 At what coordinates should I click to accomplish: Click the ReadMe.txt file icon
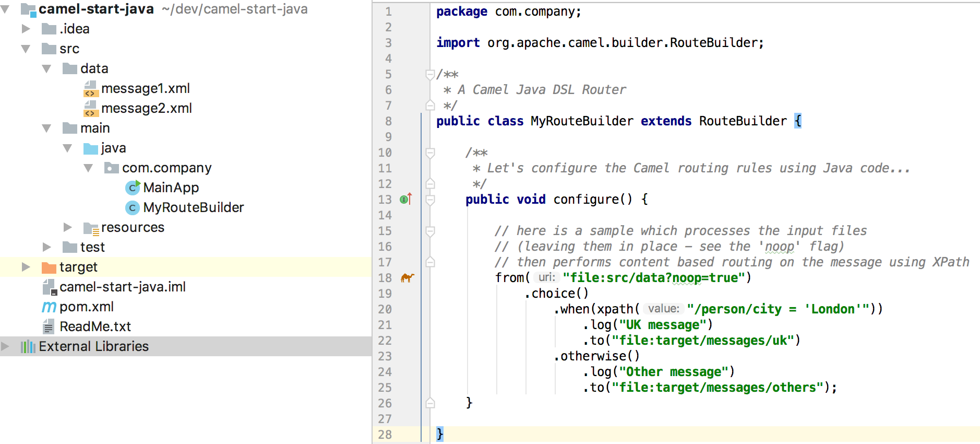pos(49,327)
